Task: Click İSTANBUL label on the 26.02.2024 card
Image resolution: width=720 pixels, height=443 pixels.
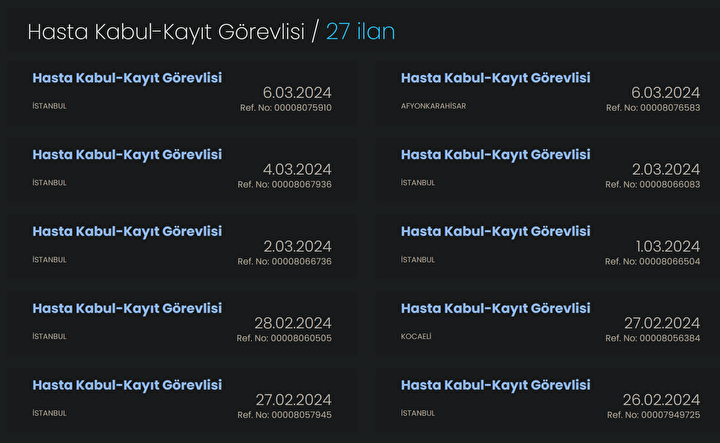Action: click(418, 413)
